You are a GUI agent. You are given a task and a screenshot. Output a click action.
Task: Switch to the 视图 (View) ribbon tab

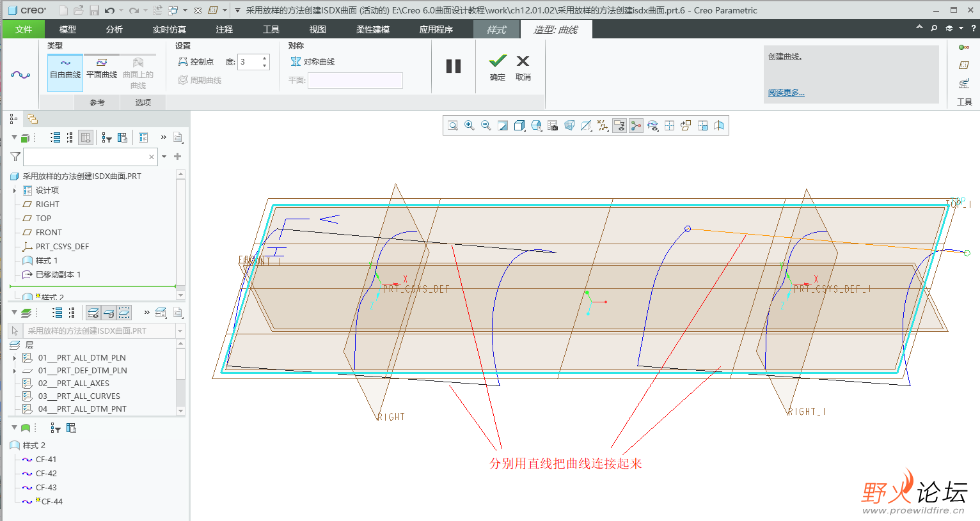pyautogui.click(x=318, y=29)
